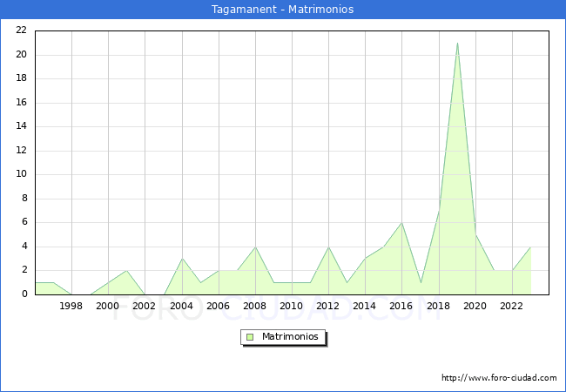Click the 2008 x-axis label
Screen dimensions: 566x392
point(254,306)
